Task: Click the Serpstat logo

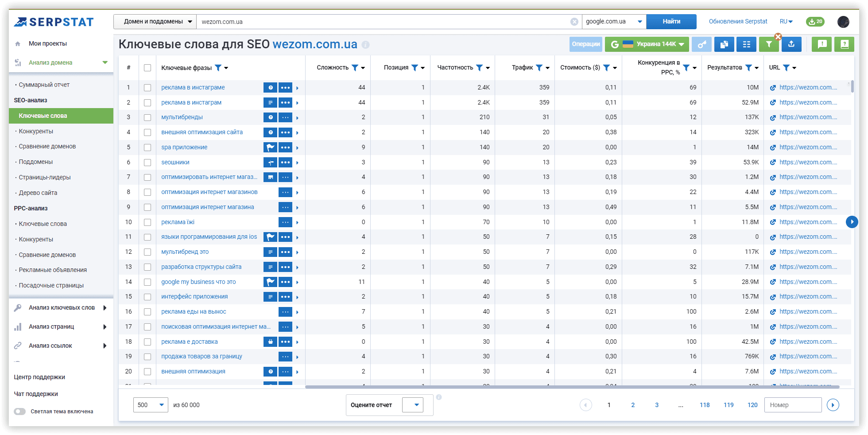Action: pos(54,22)
